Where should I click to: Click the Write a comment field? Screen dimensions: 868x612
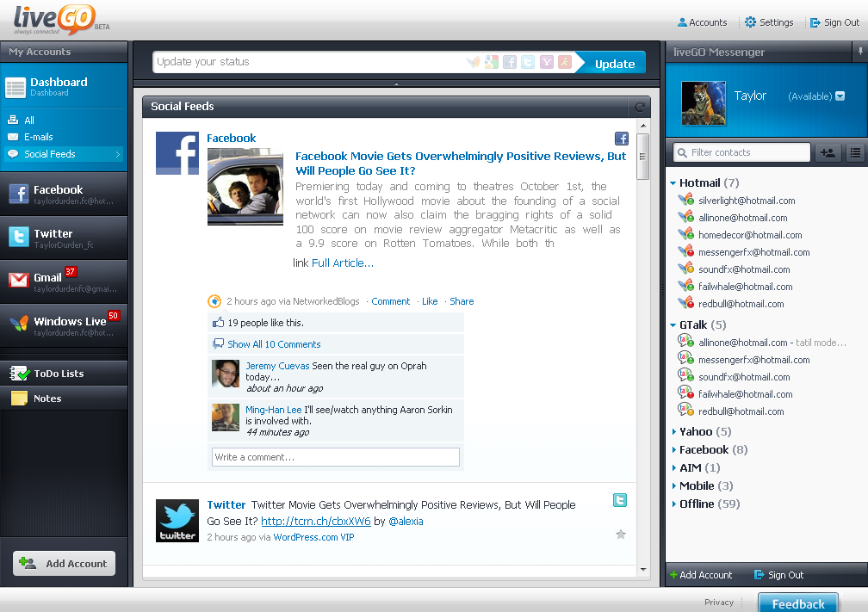coord(336,457)
